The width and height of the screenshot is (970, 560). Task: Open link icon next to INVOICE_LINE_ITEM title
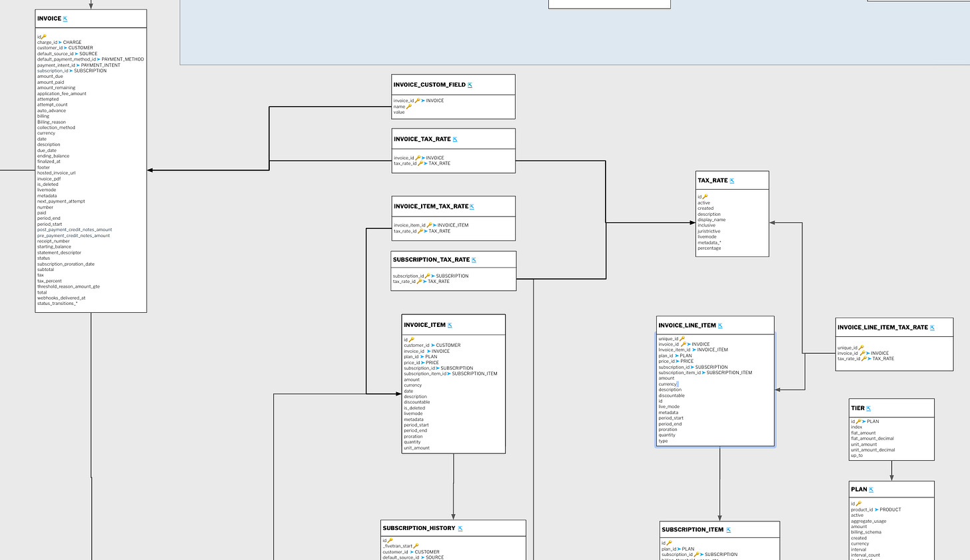coord(721,326)
